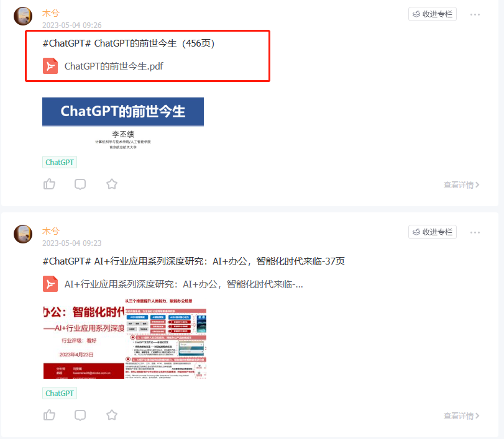Select the ChatGPT tag under second post
Image resolution: width=504 pixels, height=439 pixels.
[x=60, y=393]
